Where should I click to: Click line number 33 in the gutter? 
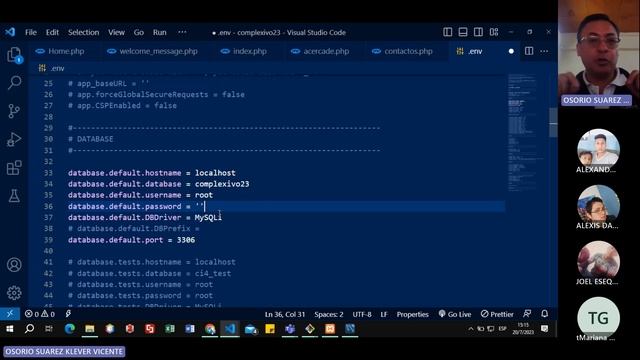click(x=48, y=173)
